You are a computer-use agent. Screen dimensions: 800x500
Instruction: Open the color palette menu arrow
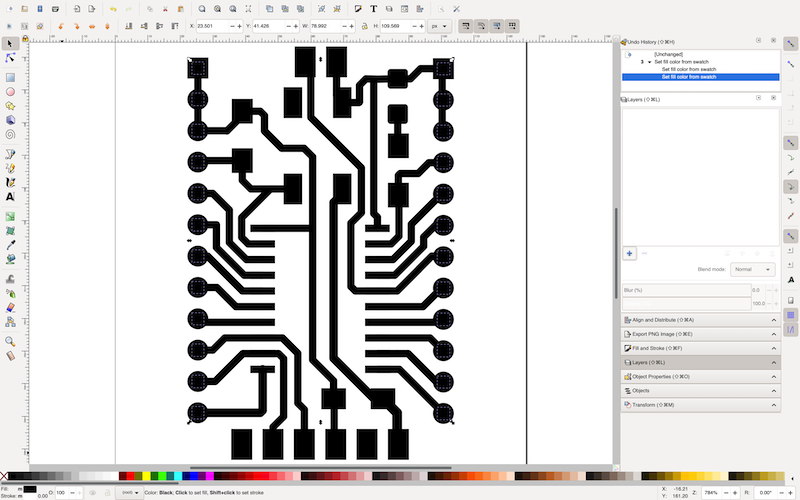[x=795, y=479]
